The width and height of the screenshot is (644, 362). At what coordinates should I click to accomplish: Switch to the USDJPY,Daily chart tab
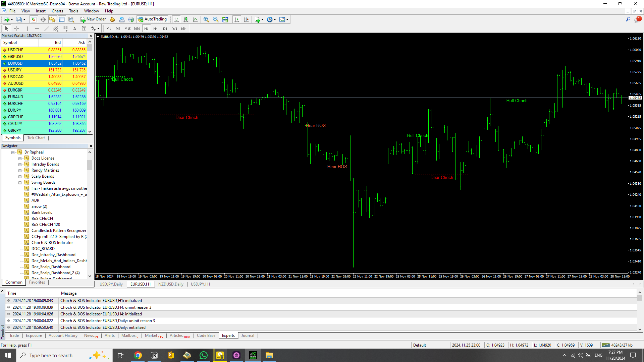click(x=111, y=284)
